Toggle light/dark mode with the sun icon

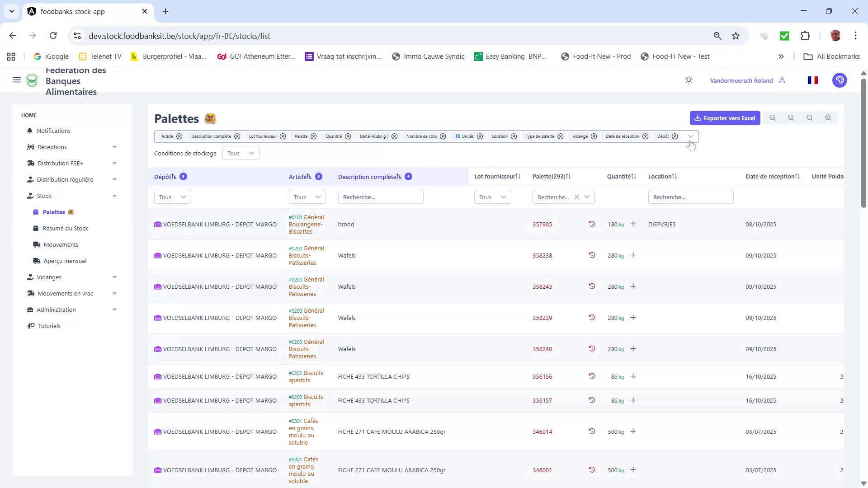pos(689,80)
